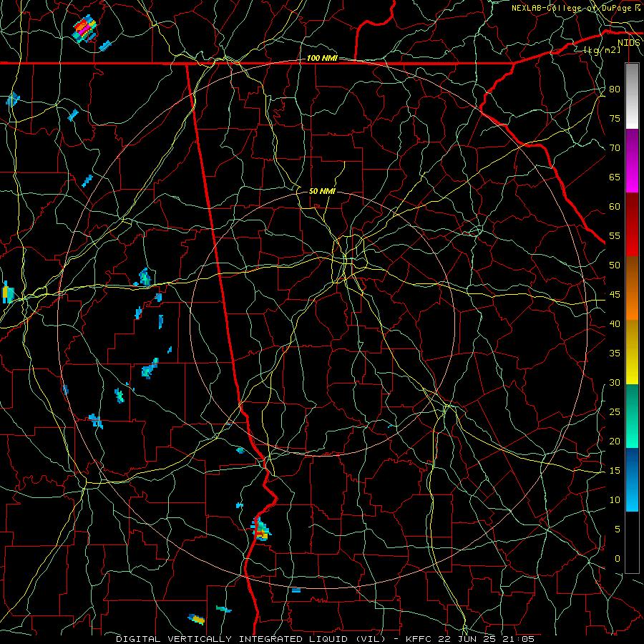Viewport: 644px width, 644px height.
Task: Click the scale value 10
Action: (615, 500)
